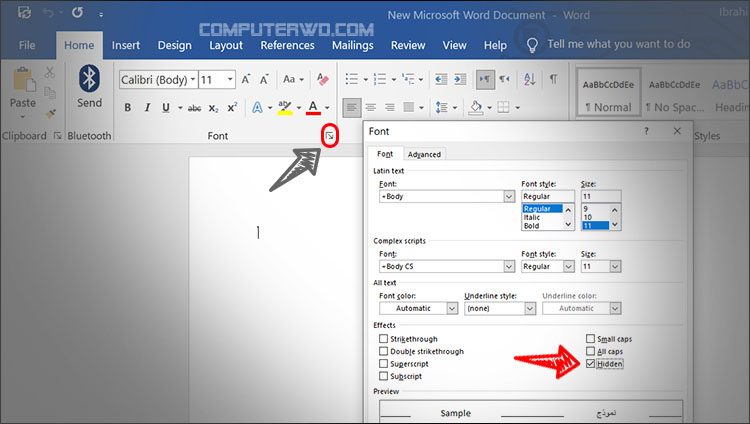Shrink font size with the smaller A icon
The width and height of the screenshot is (750, 424).
264,79
